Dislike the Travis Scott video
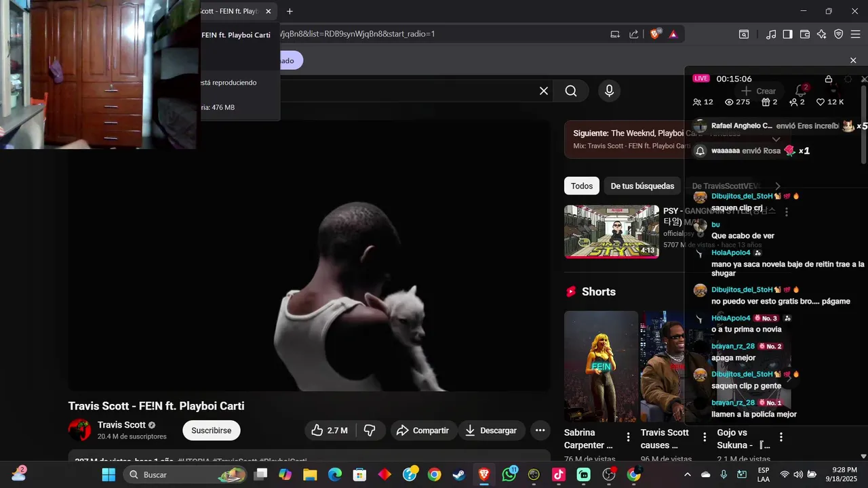Viewport: 868px width, 488px height. point(370,430)
